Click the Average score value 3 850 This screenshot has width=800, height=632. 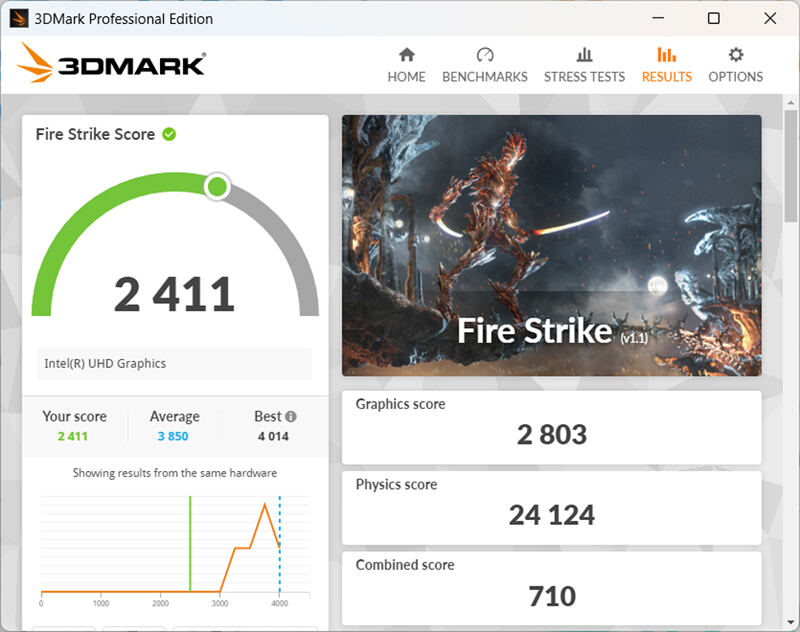173,437
